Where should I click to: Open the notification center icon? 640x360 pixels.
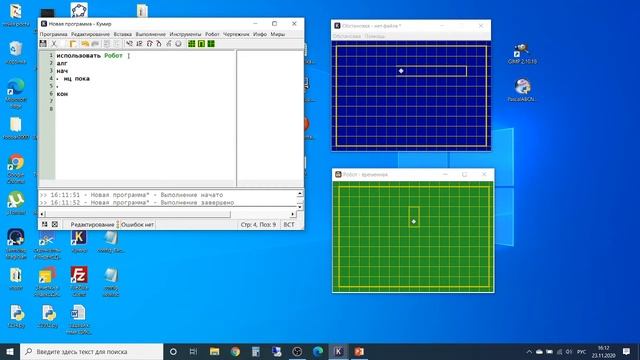point(627,351)
